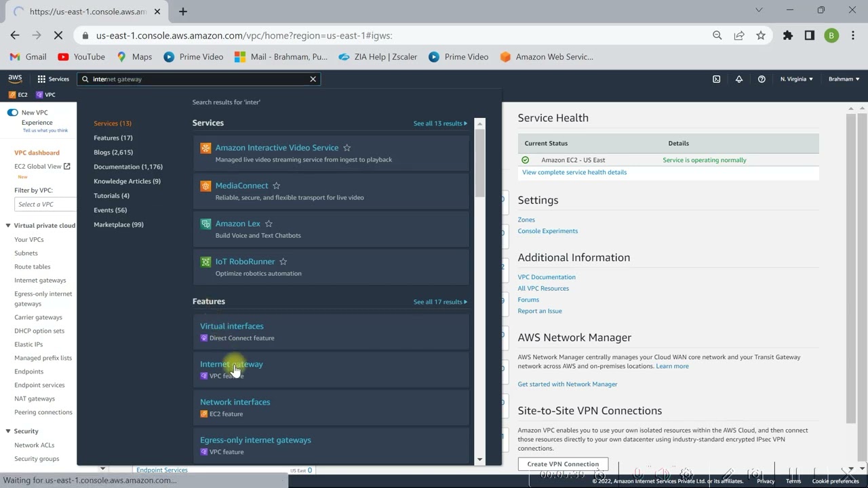Screen dimensions: 868x488
Task: Open the Services grid menu
Action: click(x=53, y=79)
